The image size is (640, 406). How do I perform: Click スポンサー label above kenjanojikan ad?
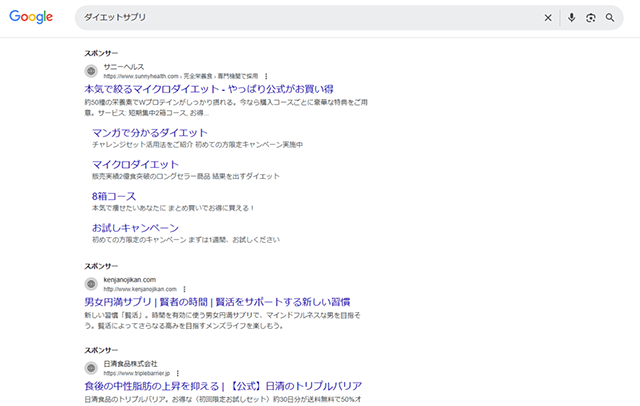point(101,266)
